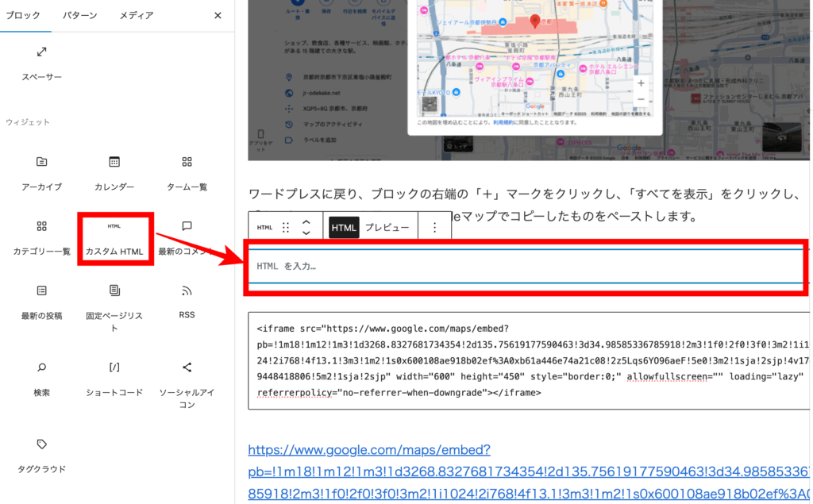
Task: Select the Social Icons (ソーシャルアイコン) block
Action: [187, 384]
